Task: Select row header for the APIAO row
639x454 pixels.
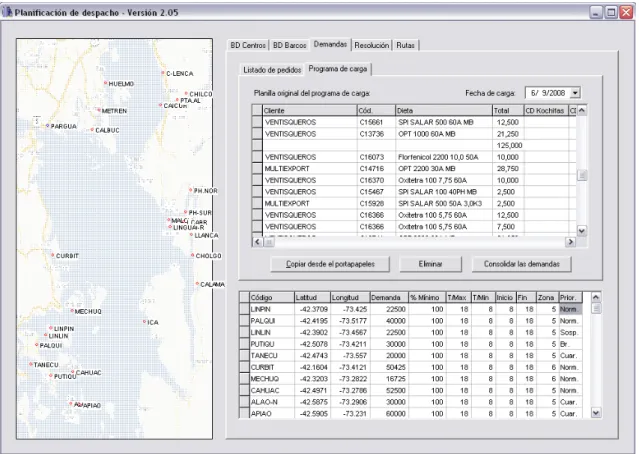Action: (x=244, y=413)
